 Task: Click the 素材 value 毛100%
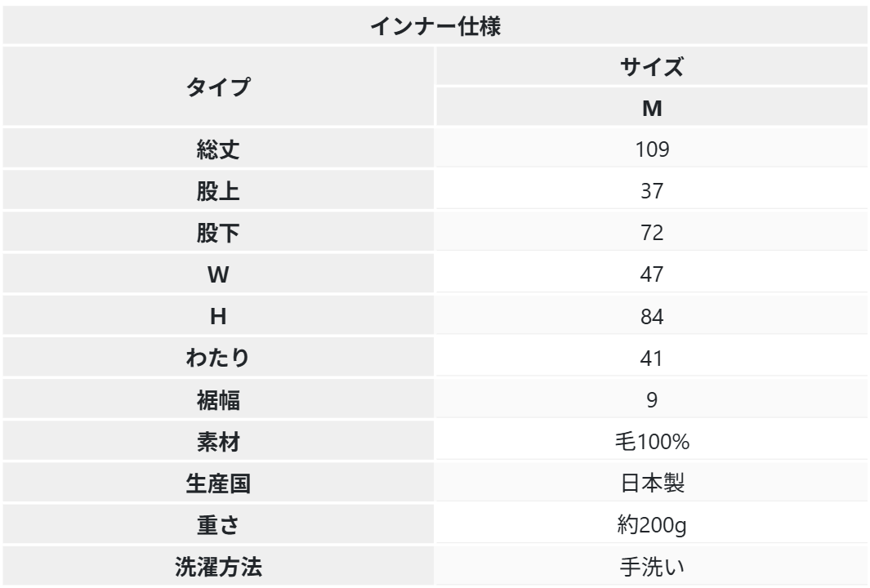[x=651, y=441]
